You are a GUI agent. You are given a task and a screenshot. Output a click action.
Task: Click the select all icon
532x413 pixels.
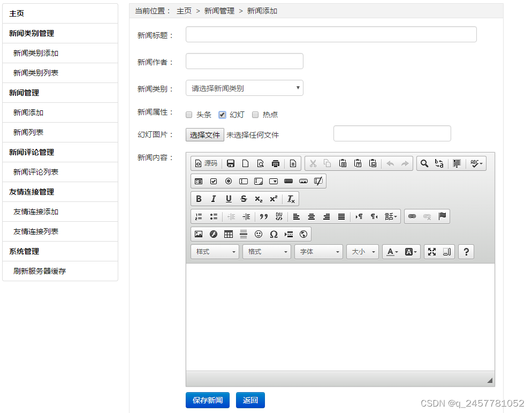pyautogui.click(x=457, y=163)
